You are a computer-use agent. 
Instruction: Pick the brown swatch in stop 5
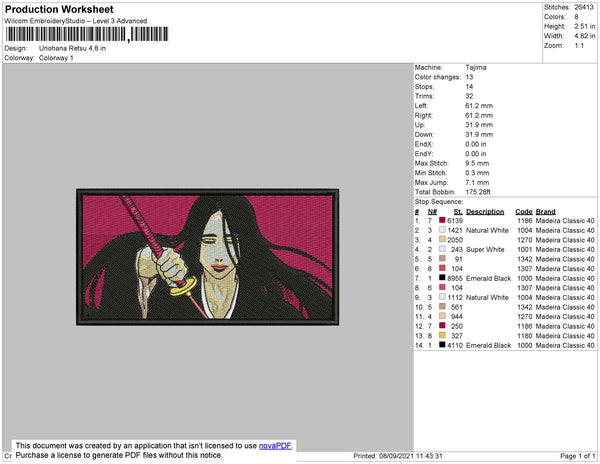pos(442,259)
